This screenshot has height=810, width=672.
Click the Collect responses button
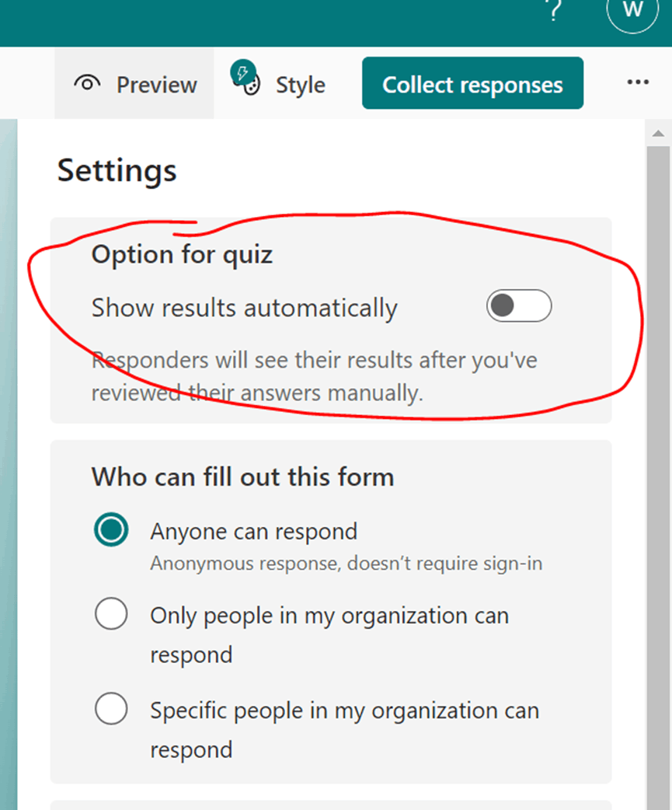473,83
